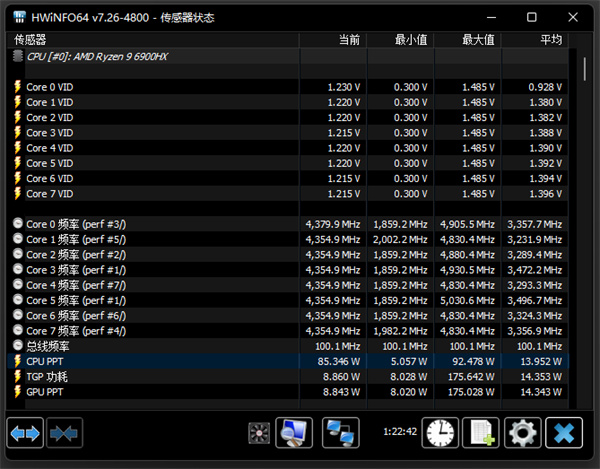Open sensor settings gear icon
Image resolution: width=600 pixels, height=469 pixels.
(x=521, y=433)
